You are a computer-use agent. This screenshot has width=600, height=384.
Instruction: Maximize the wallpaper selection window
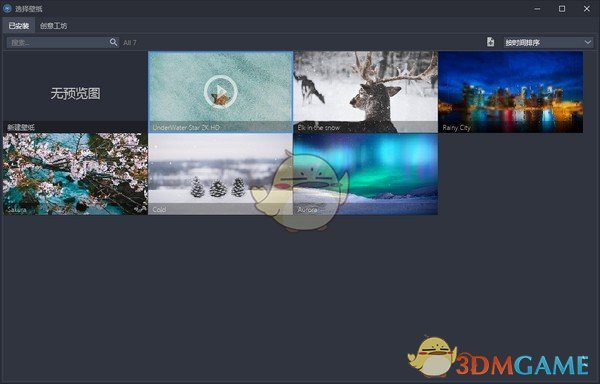(562, 8)
